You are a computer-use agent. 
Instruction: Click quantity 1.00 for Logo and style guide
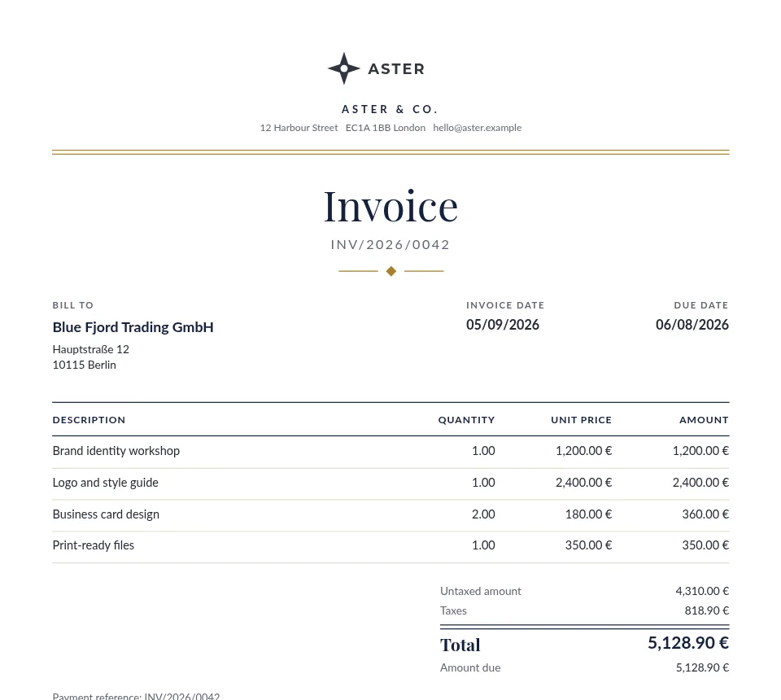[x=483, y=483]
